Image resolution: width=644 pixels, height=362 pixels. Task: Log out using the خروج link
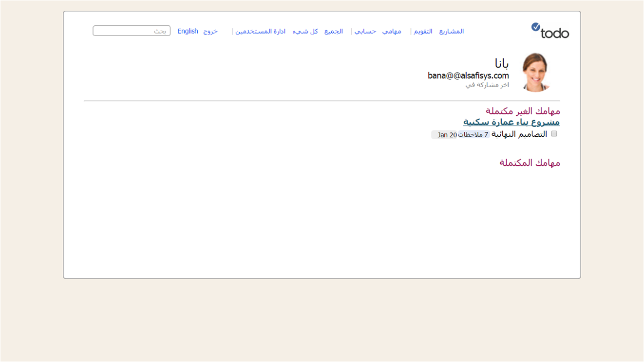pyautogui.click(x=210, y=31)
